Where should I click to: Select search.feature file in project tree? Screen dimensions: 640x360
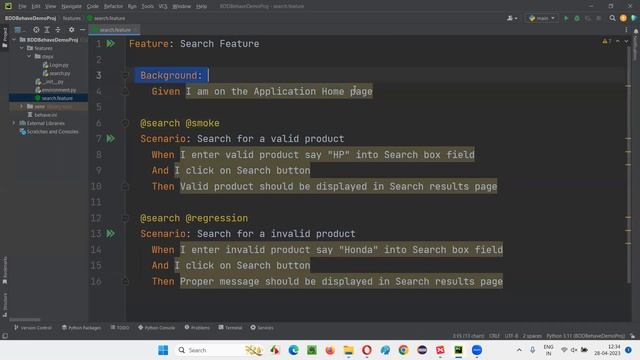click(x=57, y=98)
